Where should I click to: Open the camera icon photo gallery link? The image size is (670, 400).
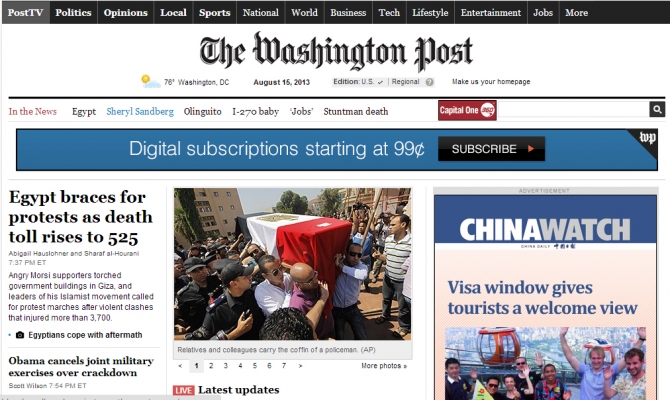[20, 335]
